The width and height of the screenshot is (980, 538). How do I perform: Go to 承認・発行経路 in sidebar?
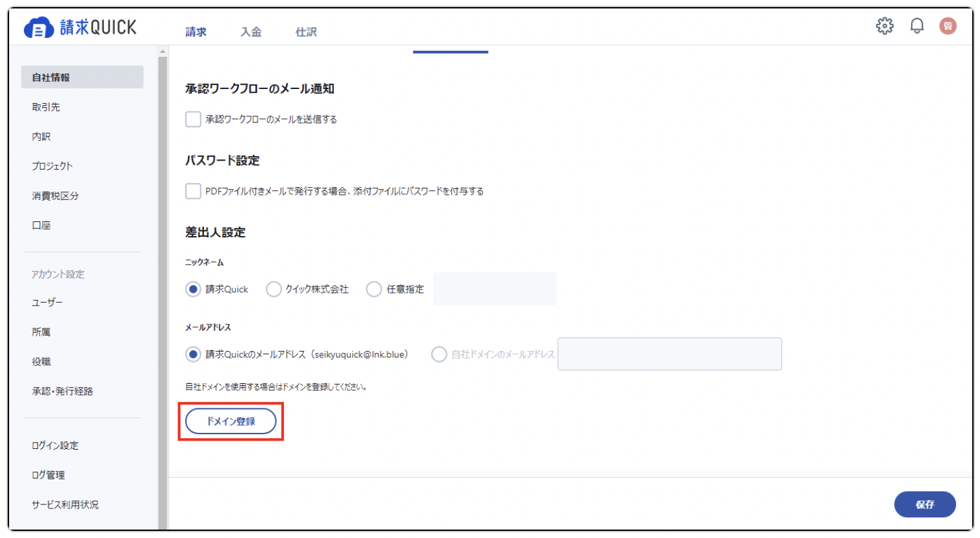click(63, 391)
